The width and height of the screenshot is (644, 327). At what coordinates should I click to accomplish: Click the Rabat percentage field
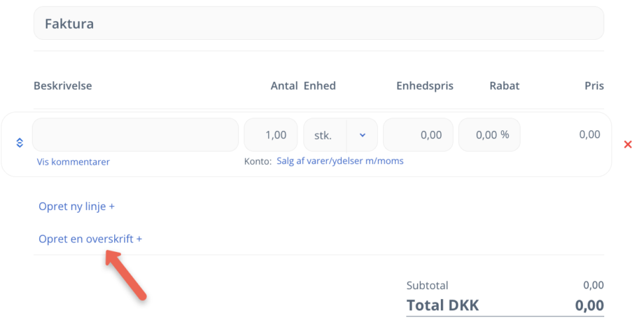[x=489, y=135]
